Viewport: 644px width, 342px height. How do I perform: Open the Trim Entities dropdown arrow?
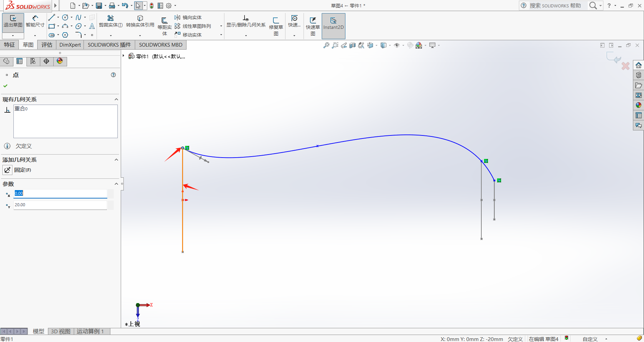(x=111, y=36)
